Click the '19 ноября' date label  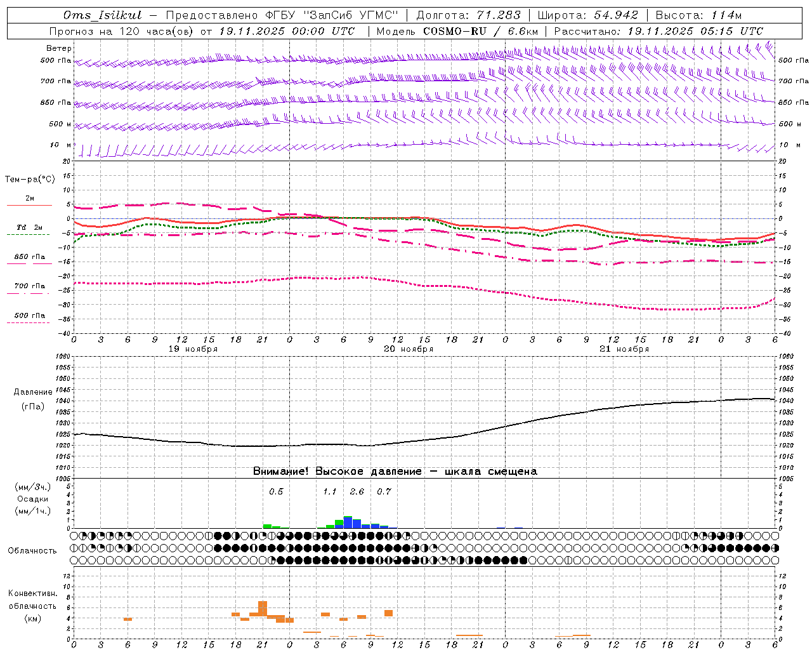coord(193,349)
